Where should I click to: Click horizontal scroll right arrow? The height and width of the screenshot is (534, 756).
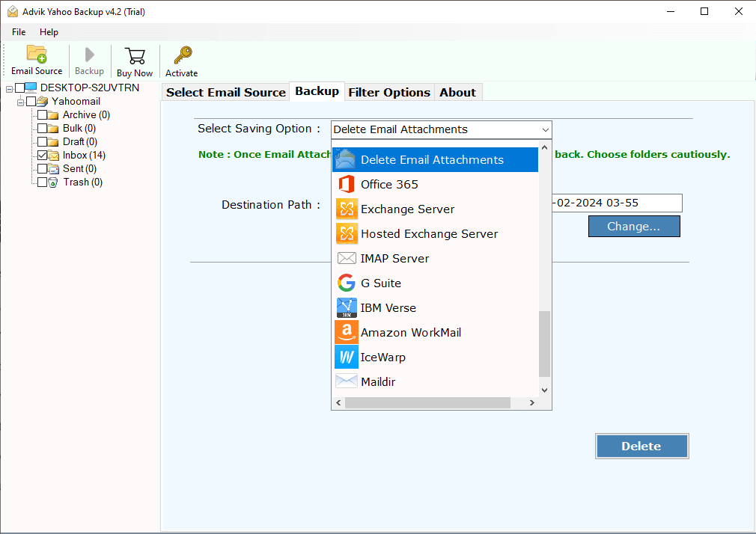tap(531, 402)
